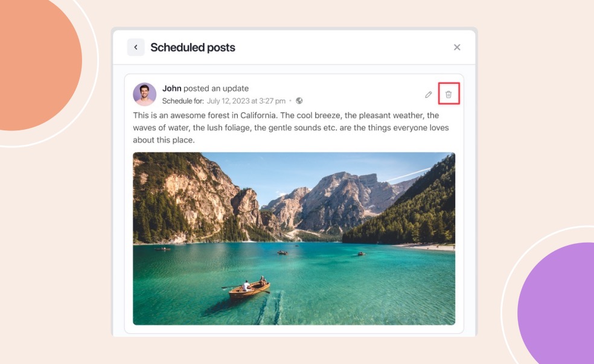Viewport: 594px width, 364px height.
Task: Click the John author name link
Action: tap(171, 88)
